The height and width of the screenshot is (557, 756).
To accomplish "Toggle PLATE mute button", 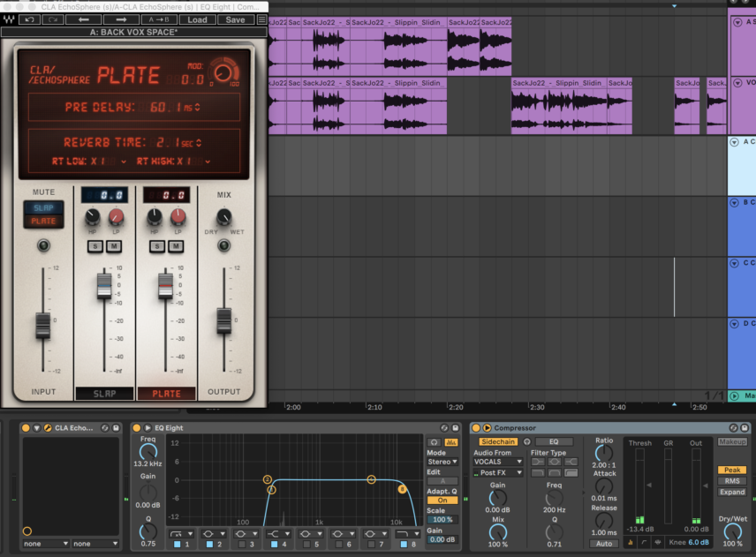I will [43, 222].
